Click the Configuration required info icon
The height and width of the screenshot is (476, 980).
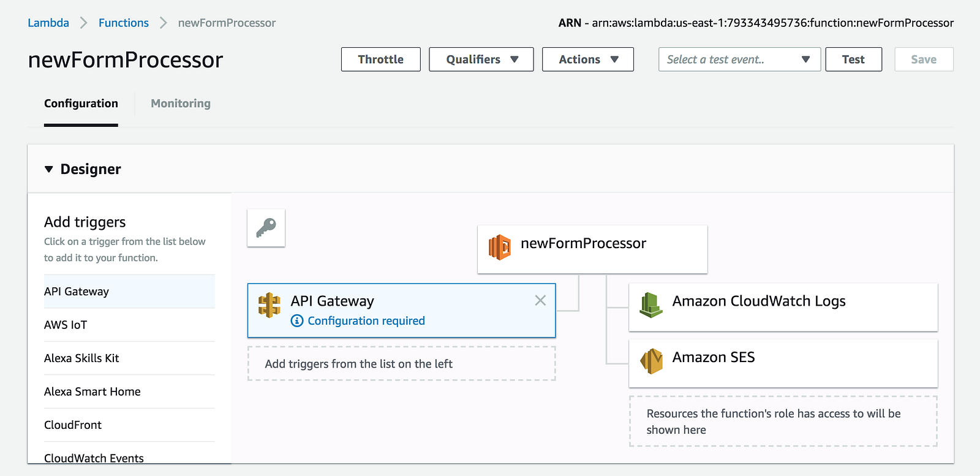pos(297,320)
